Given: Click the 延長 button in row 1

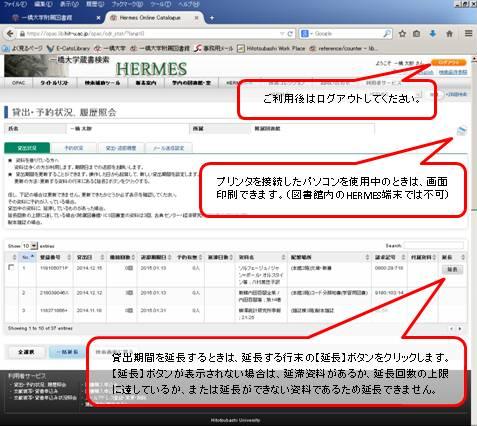Looking at the screenshot, I should (452, 270).
